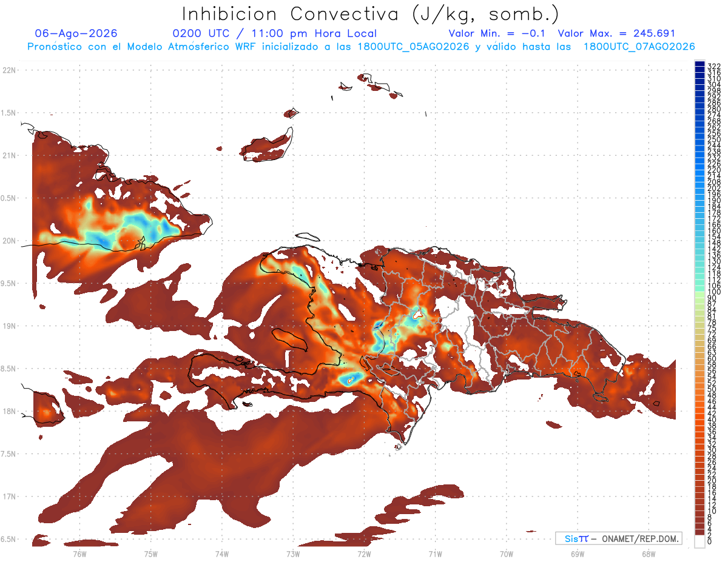728x562 pixels.
Task: Click the legend value 202 label
Action: click(714, 188)
